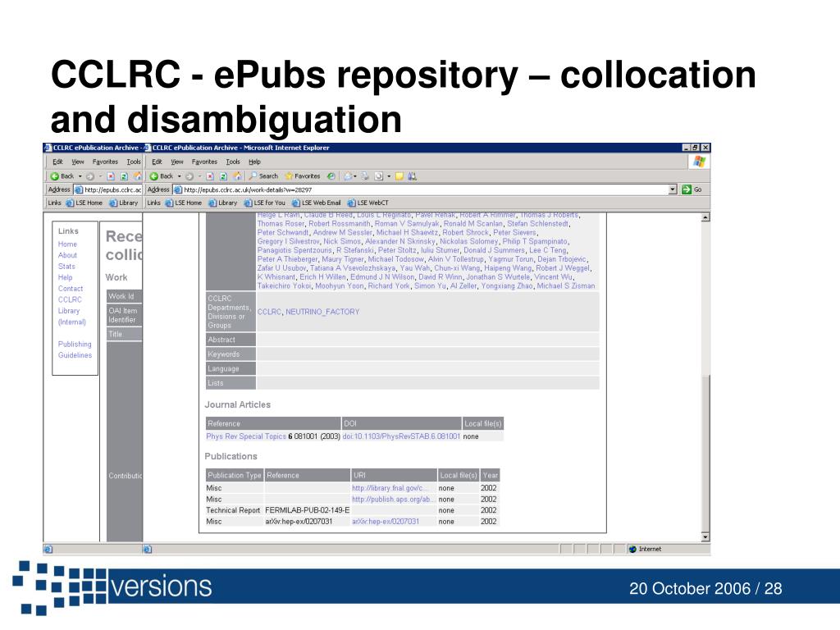Click author Takeichiro Yokoi
Screen dimensions: 840x630
(284, 286)
